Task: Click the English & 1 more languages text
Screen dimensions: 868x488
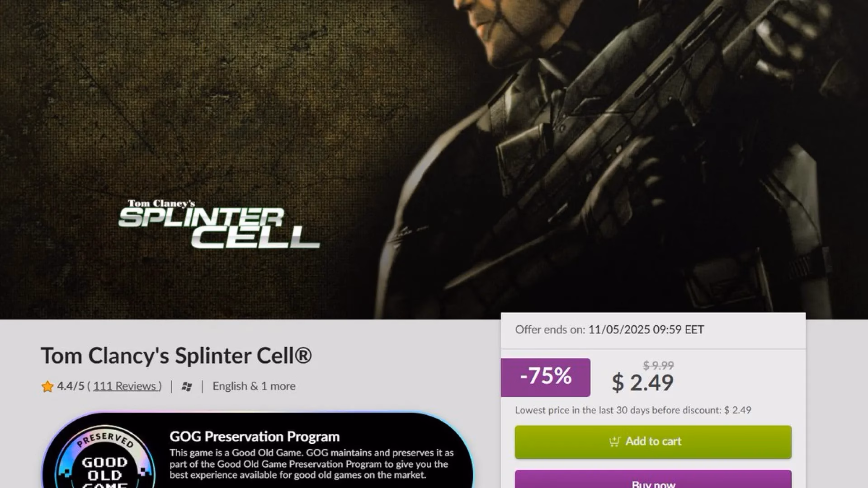Action: 254,386
